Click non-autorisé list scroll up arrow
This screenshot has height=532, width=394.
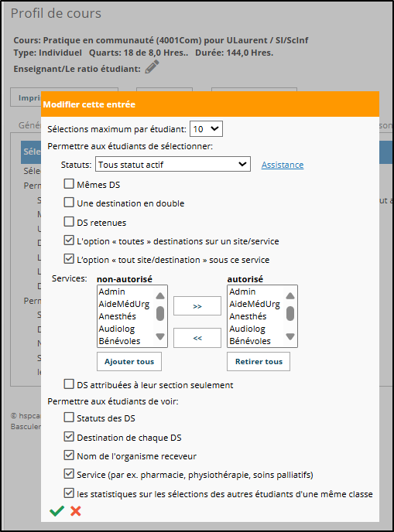[x=160, y=296]
